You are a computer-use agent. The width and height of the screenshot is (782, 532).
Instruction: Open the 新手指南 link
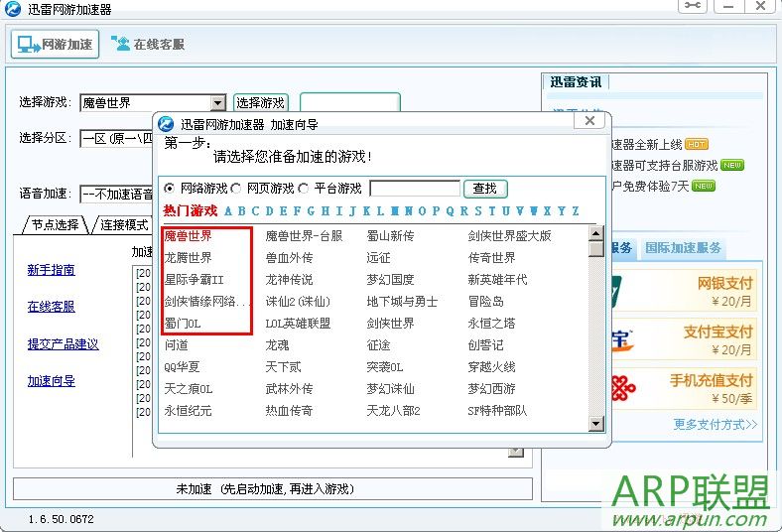[51, 270]
